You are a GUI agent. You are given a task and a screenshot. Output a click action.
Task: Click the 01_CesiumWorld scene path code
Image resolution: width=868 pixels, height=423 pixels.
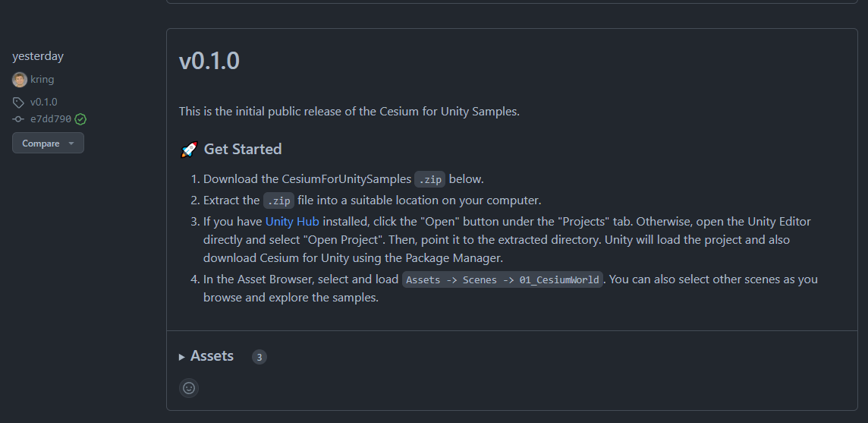coord(502,280)
